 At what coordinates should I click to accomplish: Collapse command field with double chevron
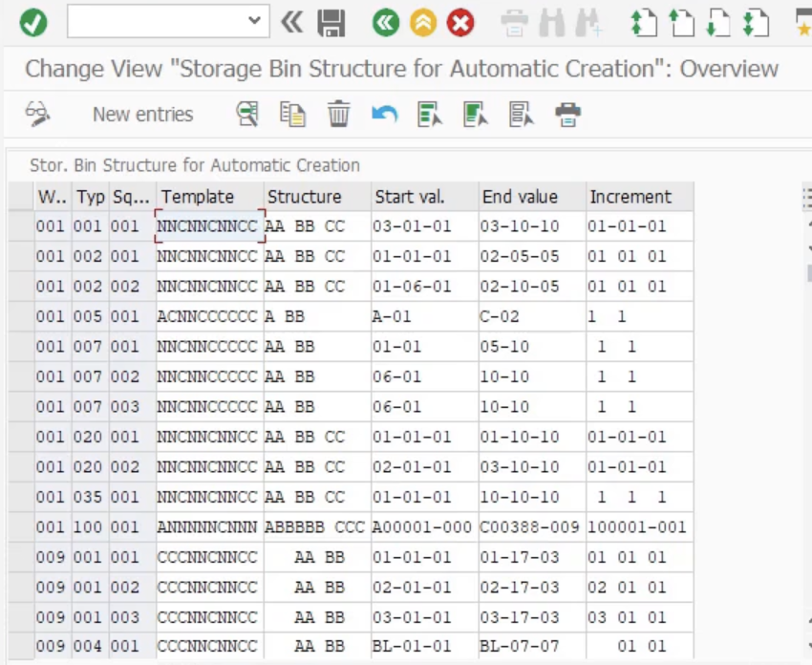[291, 22]
